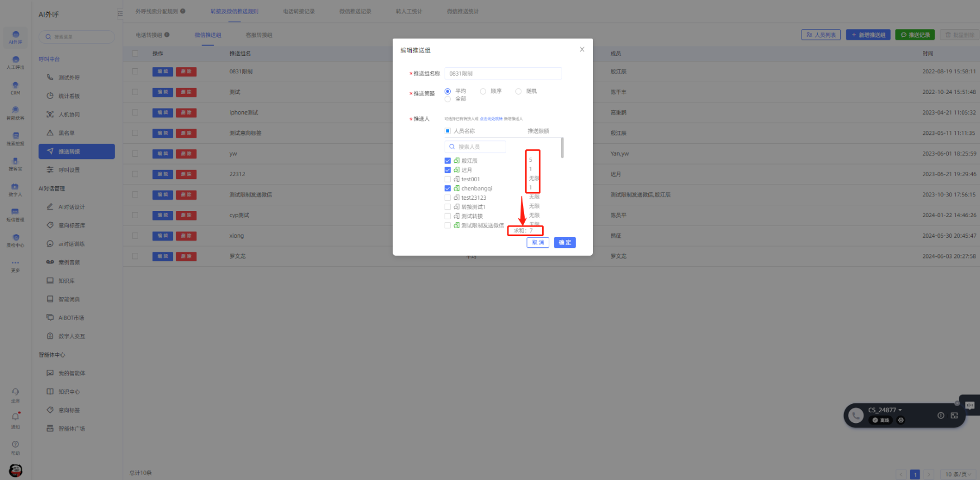Switch to the 电话转接记录 tab
Screen dimensions: 980x480
(299, 12)
